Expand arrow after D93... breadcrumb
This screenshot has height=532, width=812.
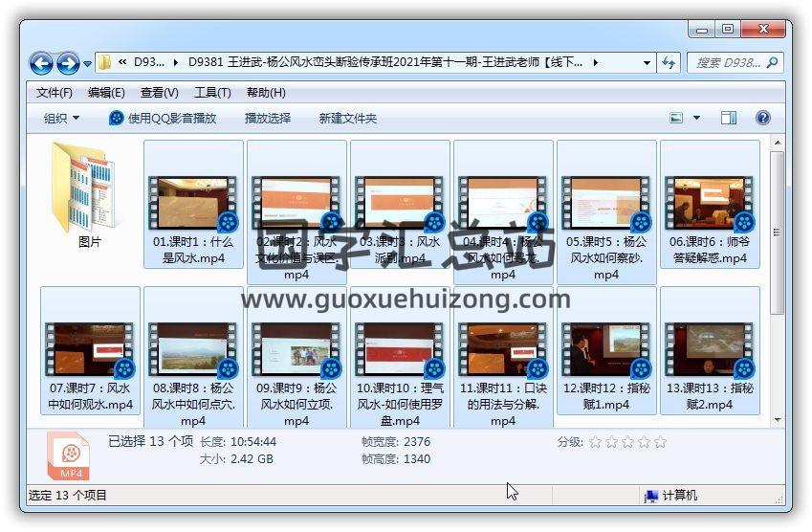(176, 63)
